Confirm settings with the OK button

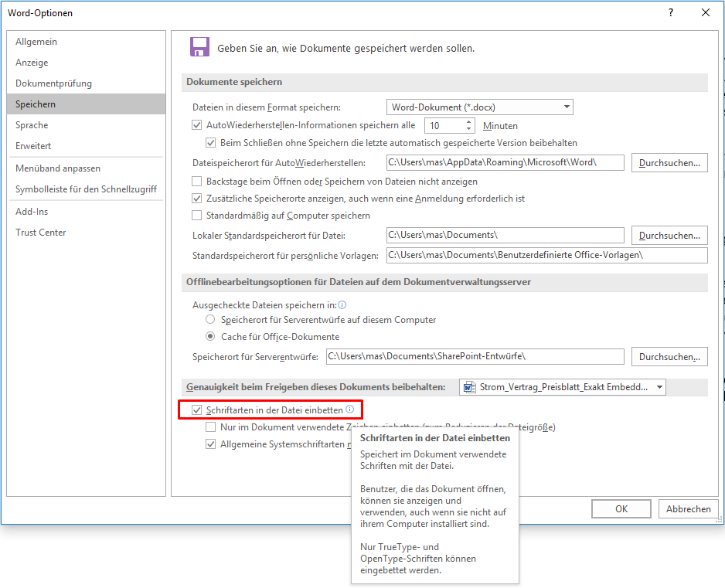click(621, 509)
